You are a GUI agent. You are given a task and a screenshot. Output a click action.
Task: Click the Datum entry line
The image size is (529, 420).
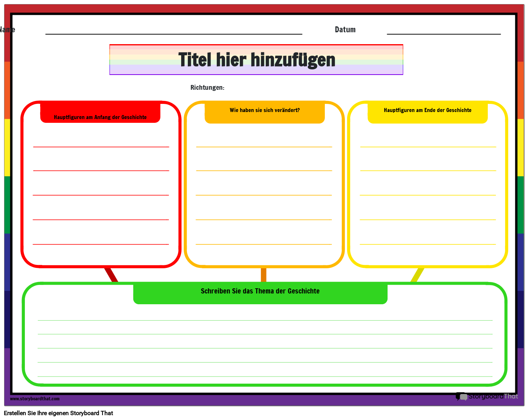[444, 35]
